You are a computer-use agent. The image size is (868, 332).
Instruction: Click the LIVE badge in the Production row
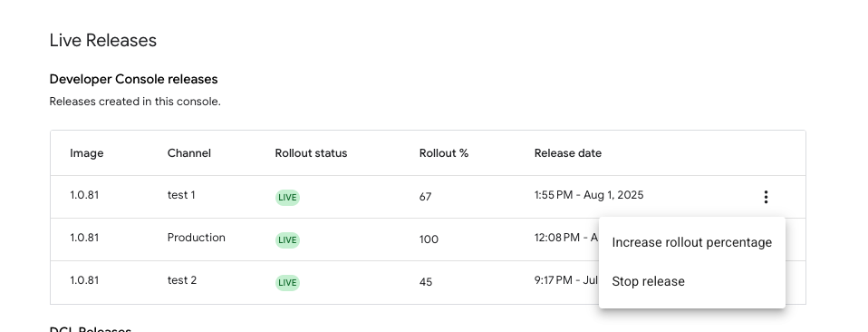[287, 240]
